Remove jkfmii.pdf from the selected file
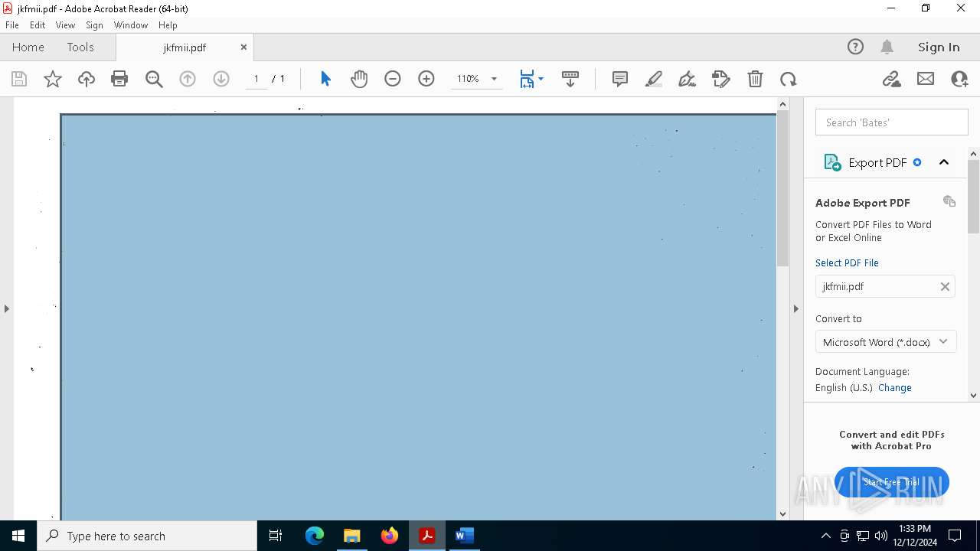This screenshot has height=551, width=980. (x=945, y=286)
